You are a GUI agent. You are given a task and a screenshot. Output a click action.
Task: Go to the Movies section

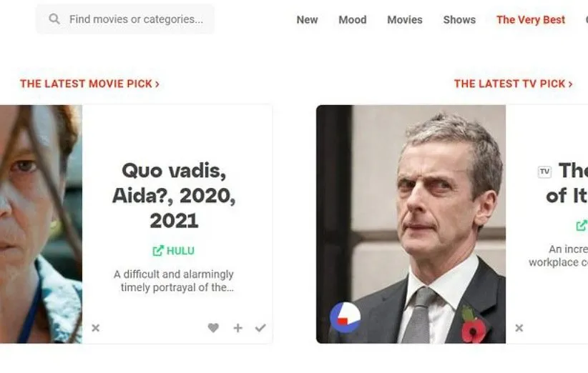[x=405, y=19]
